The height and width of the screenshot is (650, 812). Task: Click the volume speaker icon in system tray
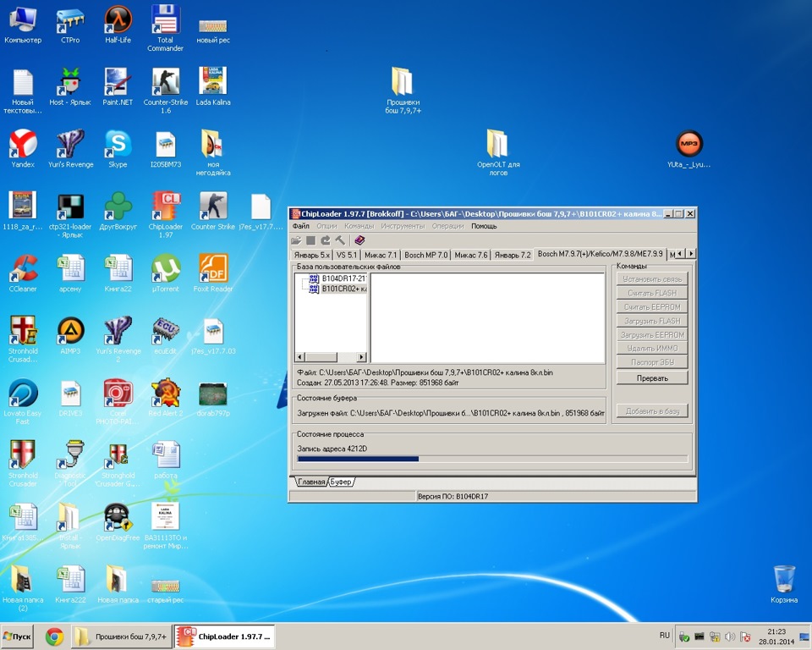[x=729, y=636]
